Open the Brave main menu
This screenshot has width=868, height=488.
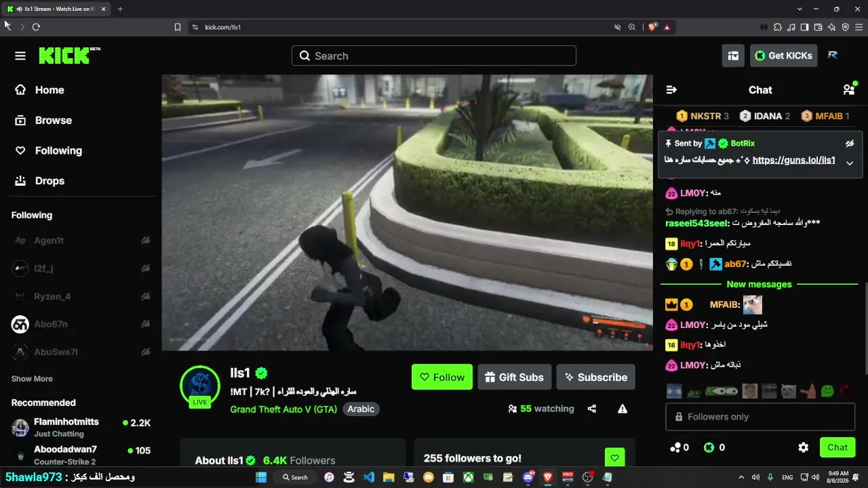coord(859,27)
